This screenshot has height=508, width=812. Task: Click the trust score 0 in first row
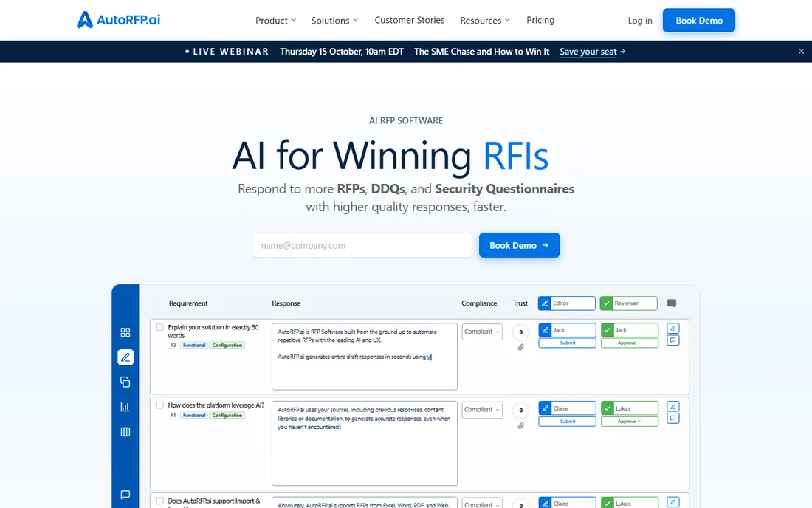[521, 332]
